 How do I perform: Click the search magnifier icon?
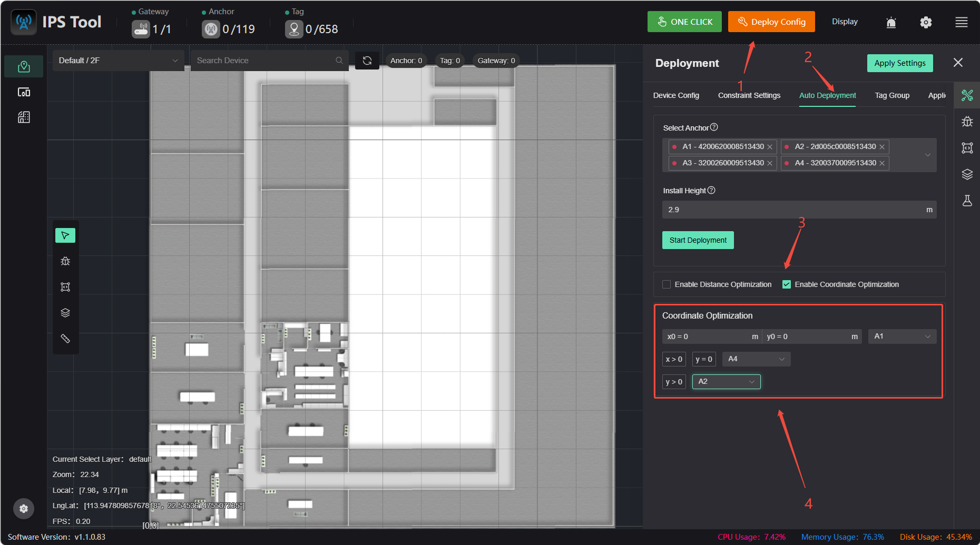pos(339,61)
